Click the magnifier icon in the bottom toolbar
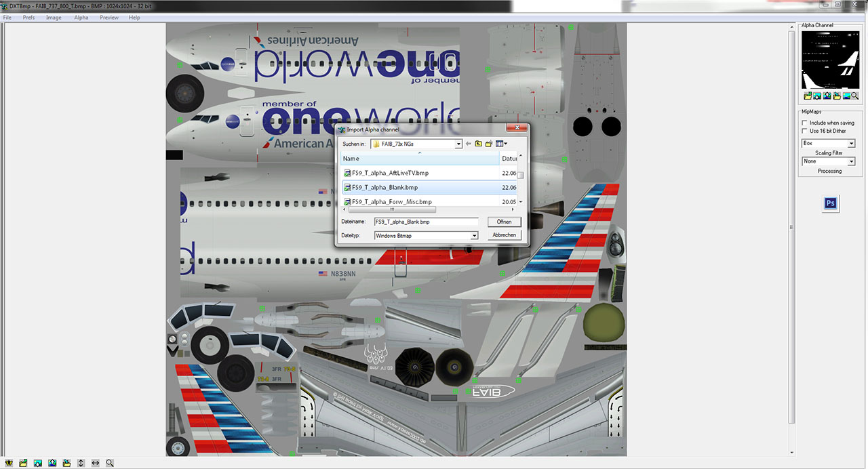 point(110,463)
